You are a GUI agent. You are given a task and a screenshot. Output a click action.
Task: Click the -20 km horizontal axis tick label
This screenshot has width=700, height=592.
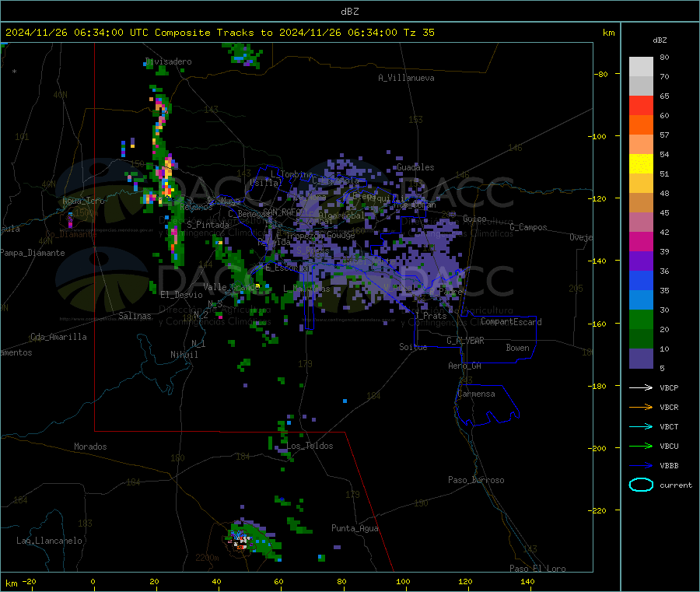tap(30, 581)
